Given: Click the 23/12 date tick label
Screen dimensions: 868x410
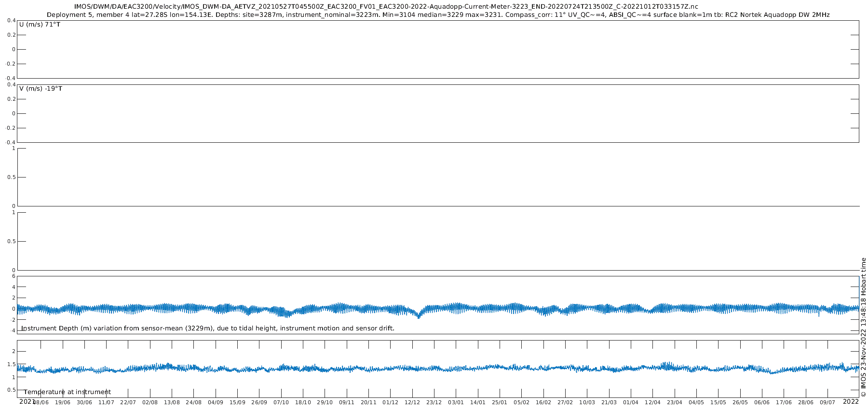Looking at the screenshot, I should 434,402.
